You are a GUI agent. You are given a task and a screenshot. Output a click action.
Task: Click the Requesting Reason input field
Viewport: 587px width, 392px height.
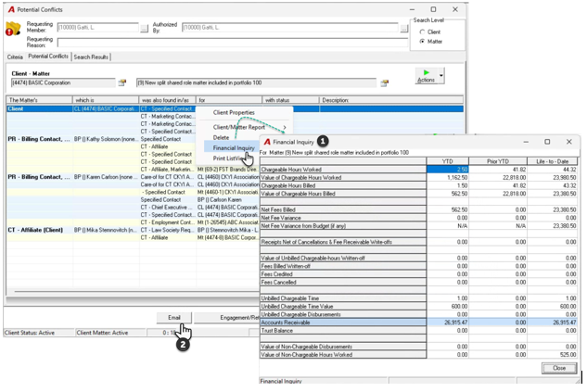(x=232, y=43)
